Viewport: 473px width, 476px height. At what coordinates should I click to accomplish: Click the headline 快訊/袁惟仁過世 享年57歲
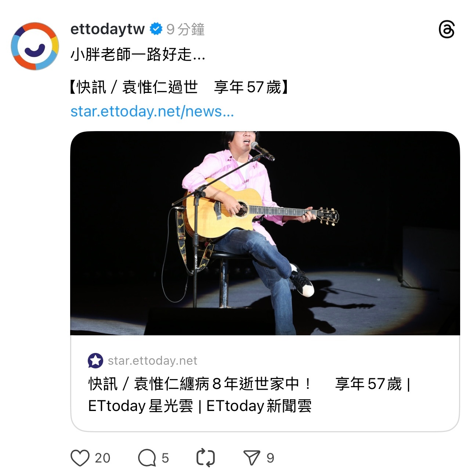click(179, 87)
